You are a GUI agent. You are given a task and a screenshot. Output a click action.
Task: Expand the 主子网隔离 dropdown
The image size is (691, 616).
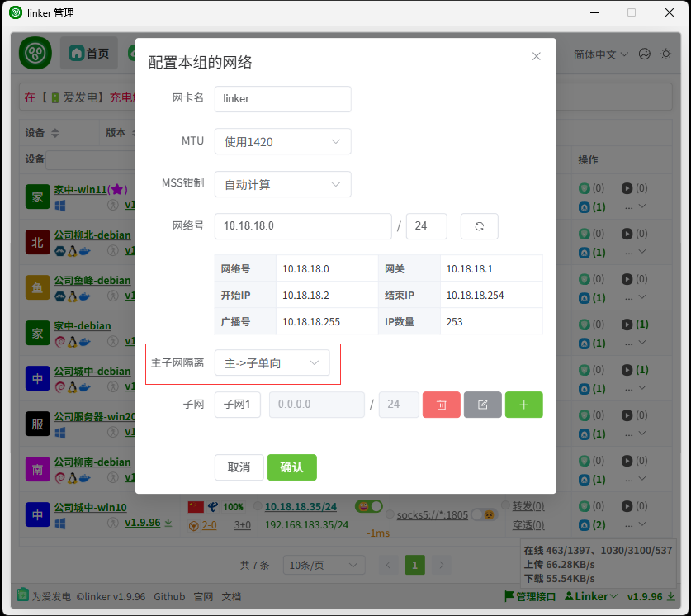click(272, 362)
